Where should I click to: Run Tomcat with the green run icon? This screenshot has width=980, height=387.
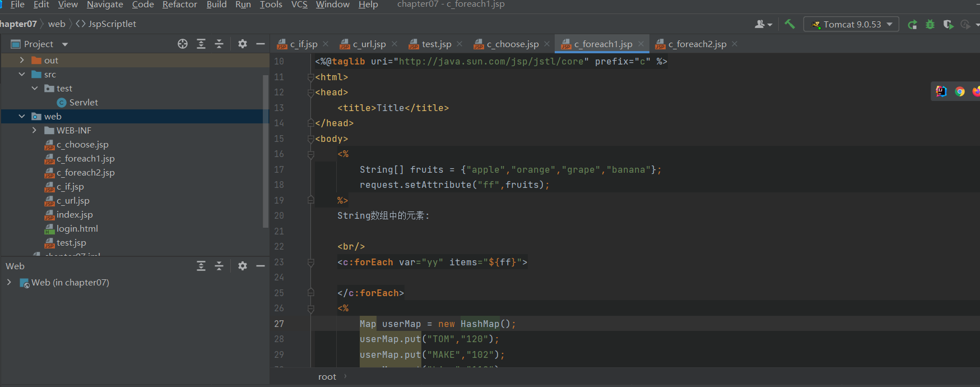click(x=912, y=24)
